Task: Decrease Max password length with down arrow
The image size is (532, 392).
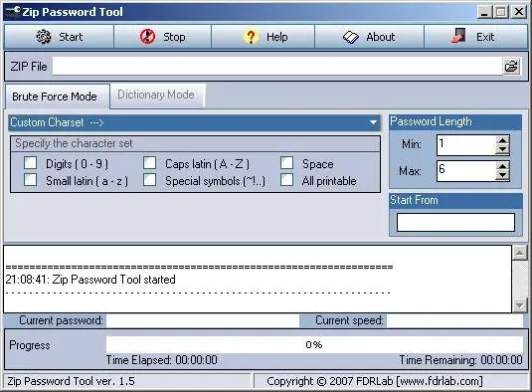Action: (502, 175)
